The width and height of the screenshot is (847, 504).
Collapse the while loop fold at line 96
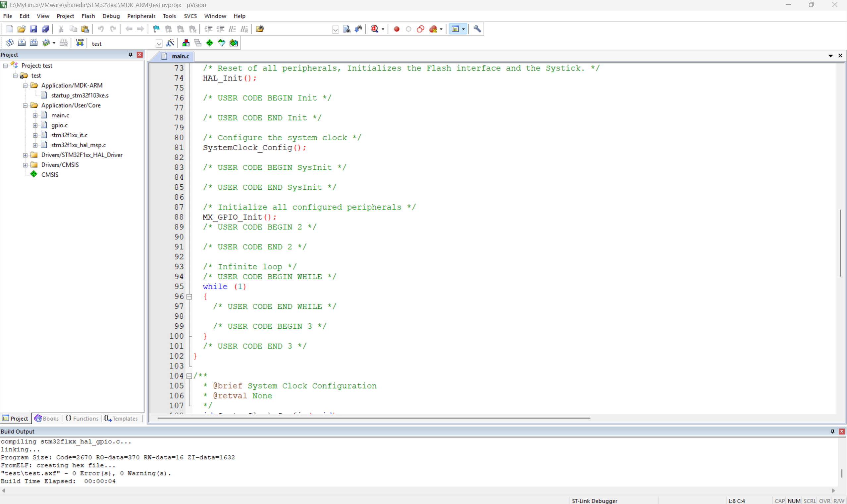click(x=189, y=297)
